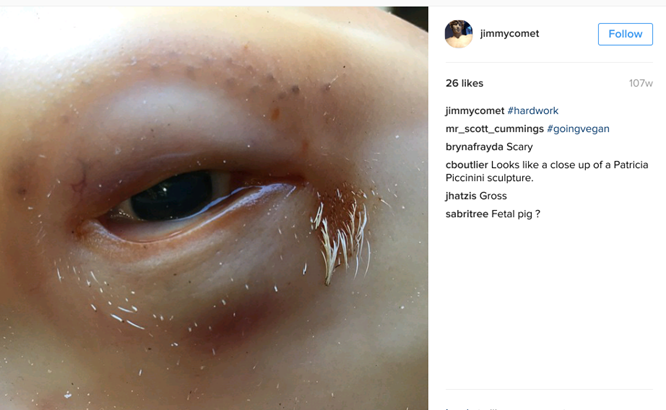Open the #hardwork hashtag
This screenshot has height=410, width=666.
(533, 111)
